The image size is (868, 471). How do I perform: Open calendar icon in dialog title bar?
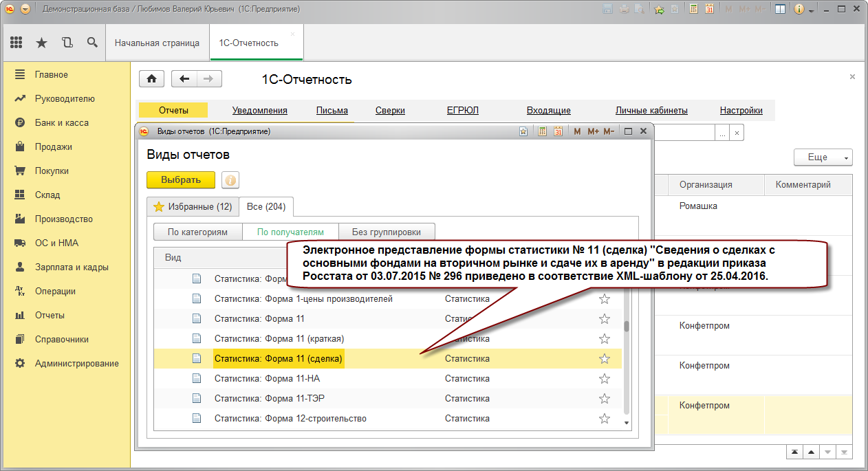click(558, 131)
